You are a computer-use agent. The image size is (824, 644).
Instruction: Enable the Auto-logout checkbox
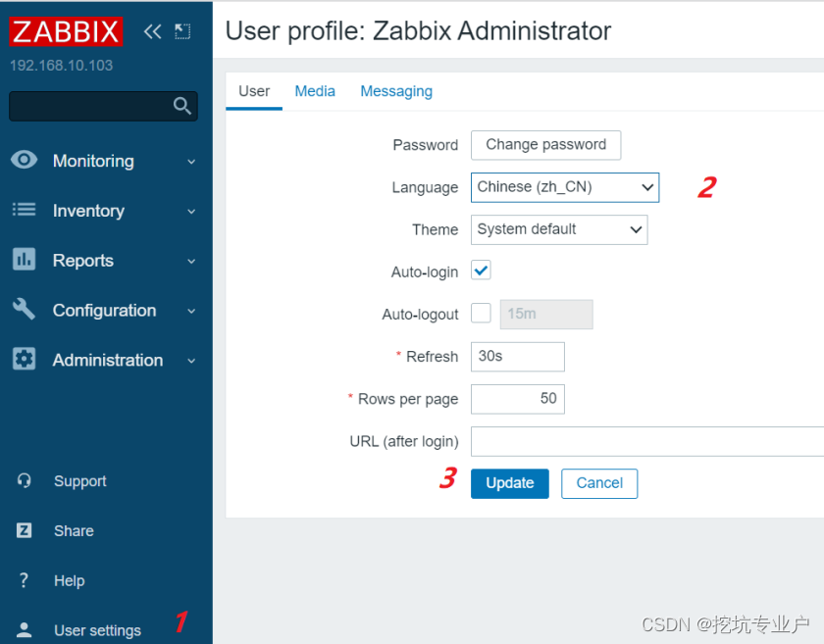click(479, 314)
